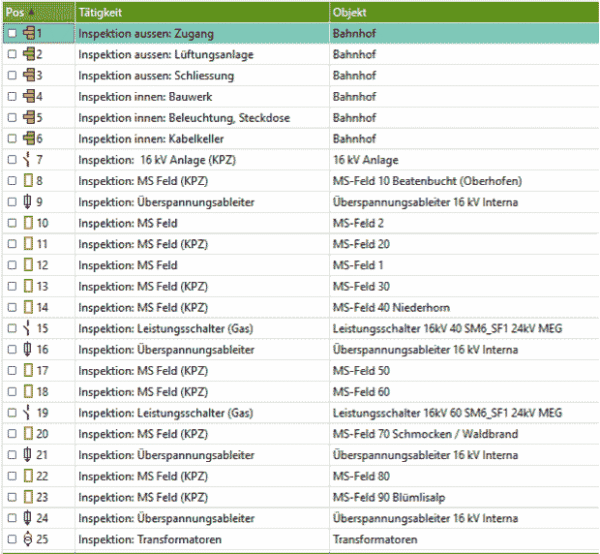Click the MS-Feld cabinet icon in row 8
Image resolution: width=600 pixels, height=554 pixels.
(28, 181)
